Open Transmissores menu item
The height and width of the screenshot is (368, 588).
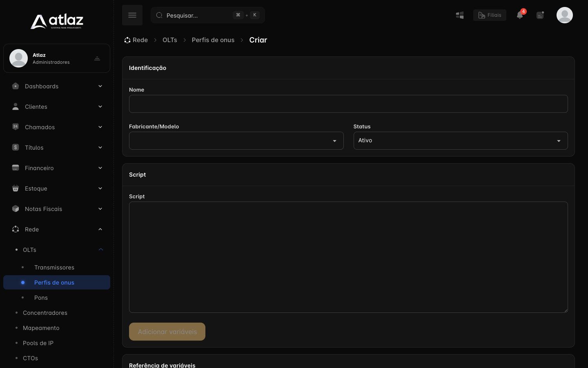point(57,267)
